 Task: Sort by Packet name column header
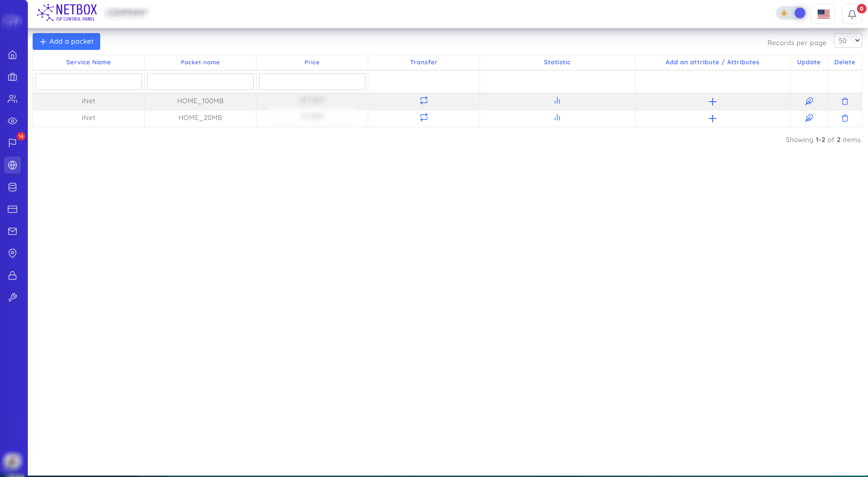[200, 62]
